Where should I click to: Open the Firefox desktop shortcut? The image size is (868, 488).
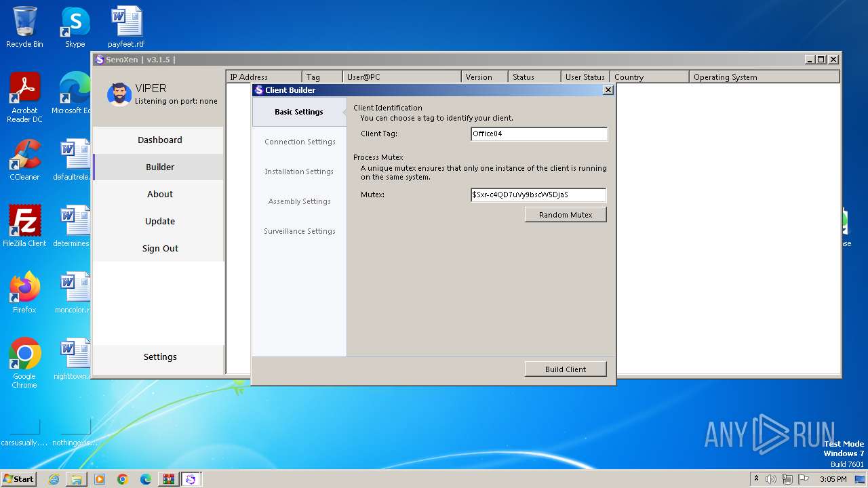click(x=24, y=293)
